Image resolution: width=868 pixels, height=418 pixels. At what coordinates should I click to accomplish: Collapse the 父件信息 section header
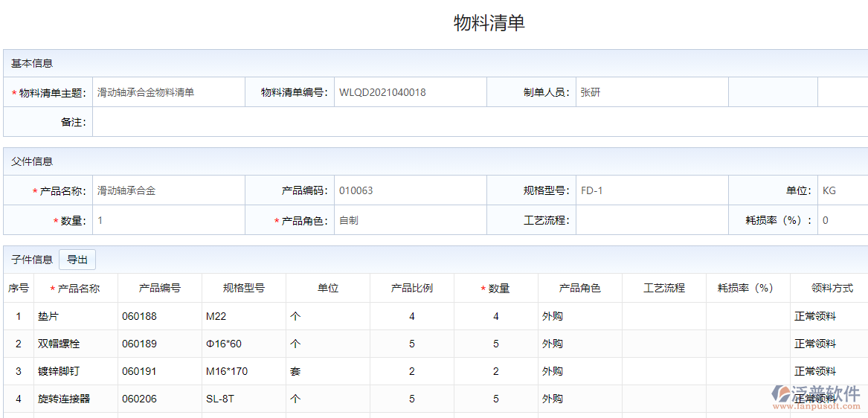point(32,161)
